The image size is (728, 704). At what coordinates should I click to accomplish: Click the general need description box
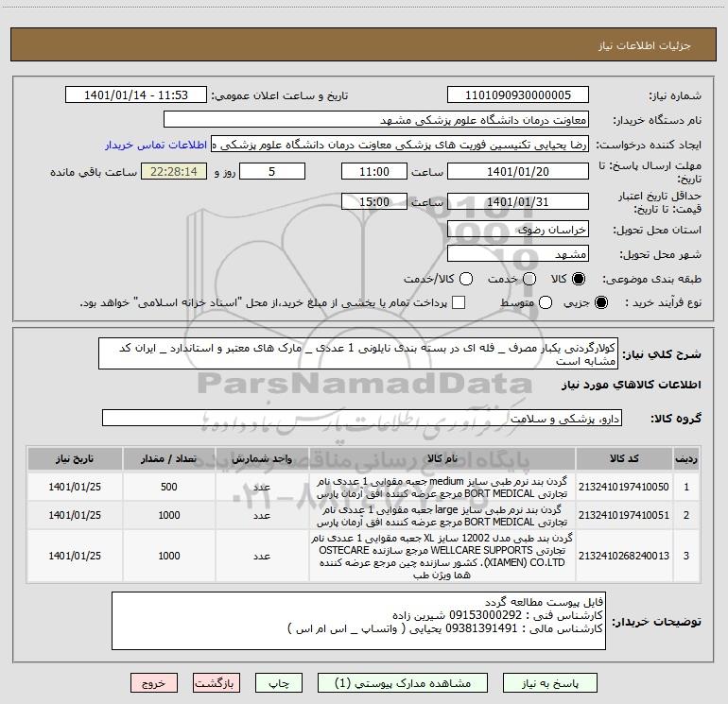coord(358,353)
